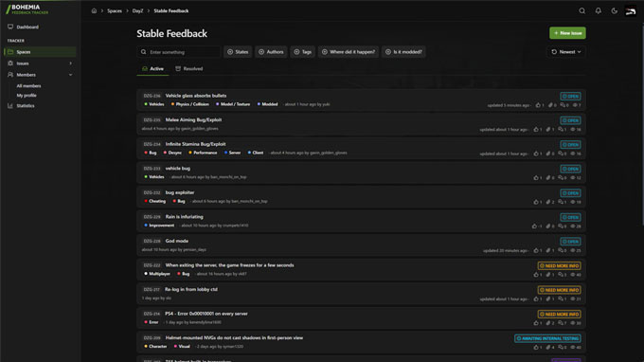
Task: Click the Bohemia Feedback Tracker logo
Action: click(x=27, y=9)
